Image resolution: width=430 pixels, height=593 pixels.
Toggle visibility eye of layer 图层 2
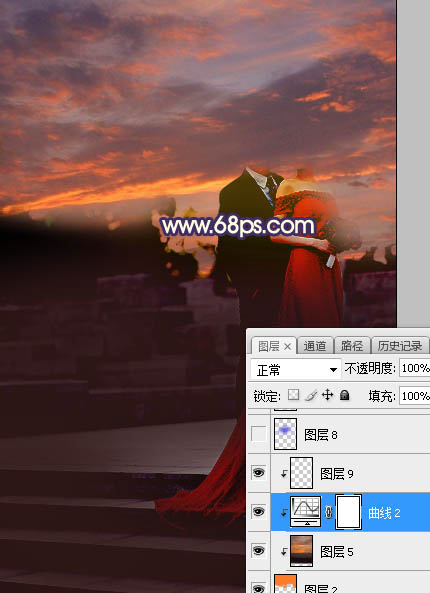click(259, 587)
